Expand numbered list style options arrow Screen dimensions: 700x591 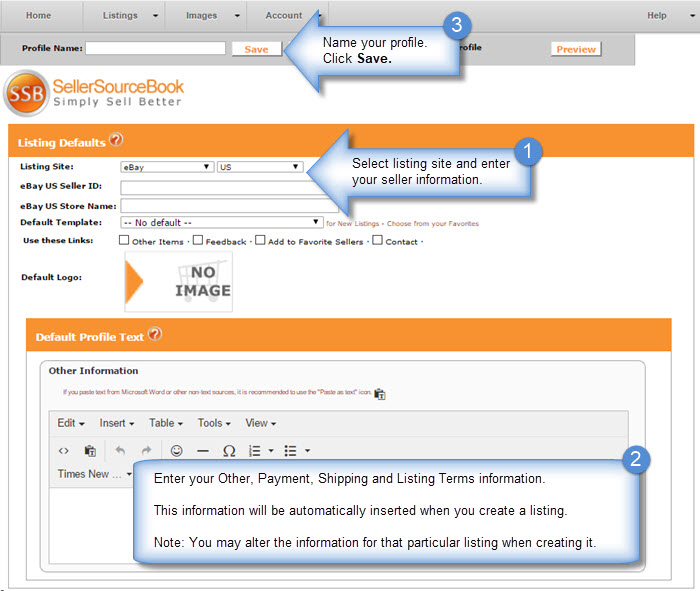(x=271, y=451)
